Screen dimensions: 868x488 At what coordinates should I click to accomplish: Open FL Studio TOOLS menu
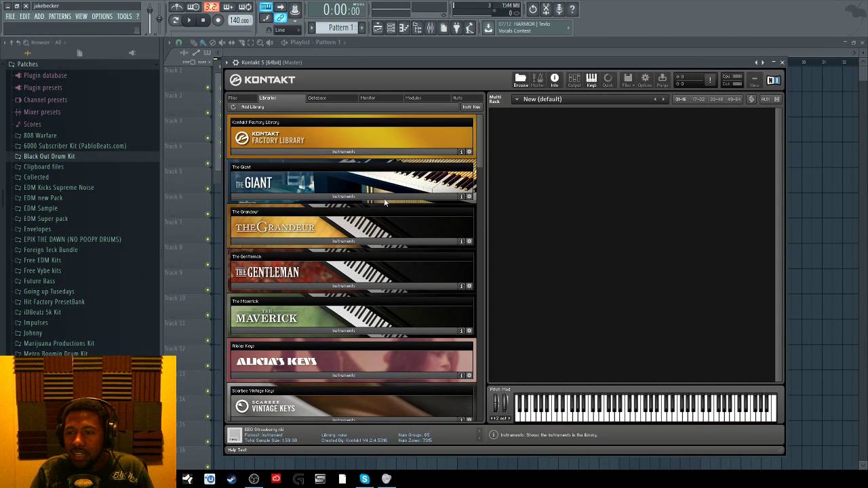pyautogui.click(x=124, y=16)
